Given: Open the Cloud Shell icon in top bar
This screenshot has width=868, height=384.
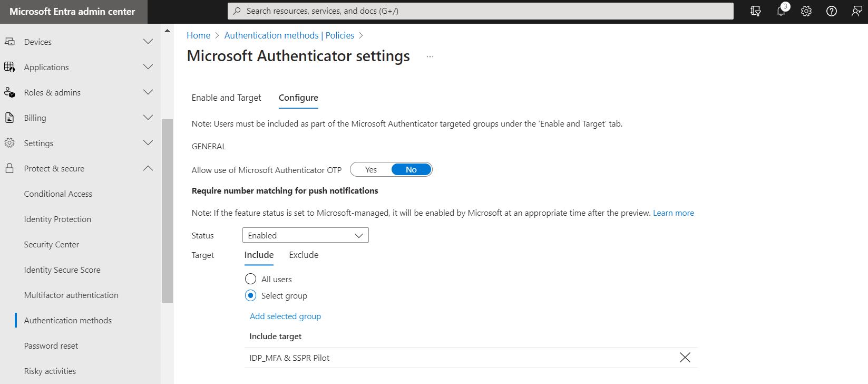Looking at the screenshot, I should 756,11.
